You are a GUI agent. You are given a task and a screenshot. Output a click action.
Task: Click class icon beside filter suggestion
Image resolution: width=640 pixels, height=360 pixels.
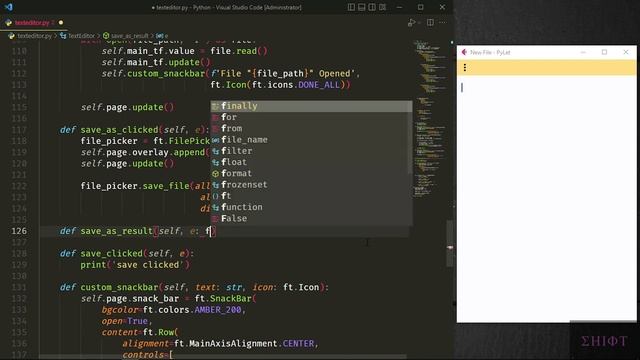216,151
